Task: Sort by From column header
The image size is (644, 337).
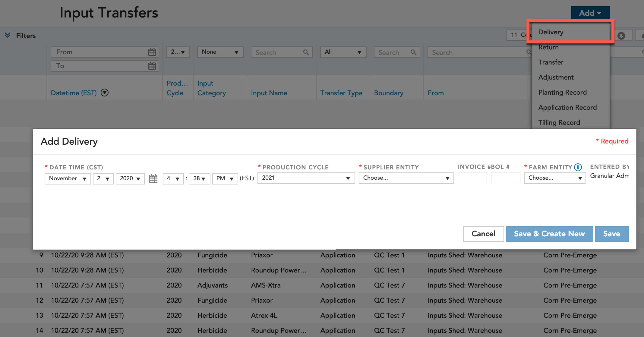Action: 436,93
